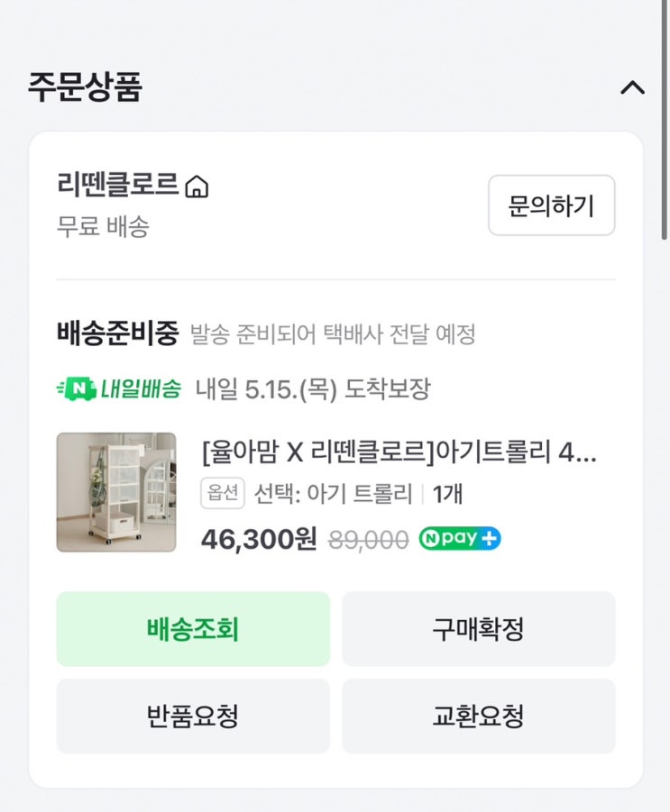Click the 46,300원 sale price
Image resolution: width=670 pixels, height=812 pixels.
pyautogui.click(x=259, y=539)
